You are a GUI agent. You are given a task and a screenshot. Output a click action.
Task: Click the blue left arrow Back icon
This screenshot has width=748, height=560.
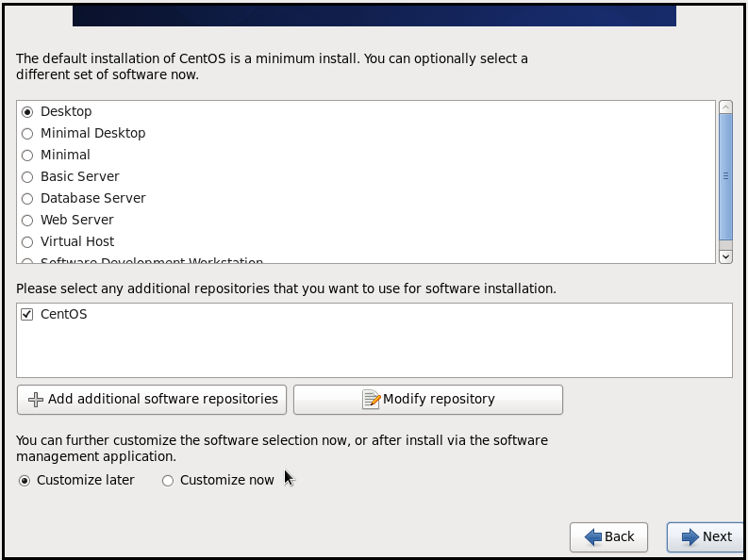click(x=593, y=536)
